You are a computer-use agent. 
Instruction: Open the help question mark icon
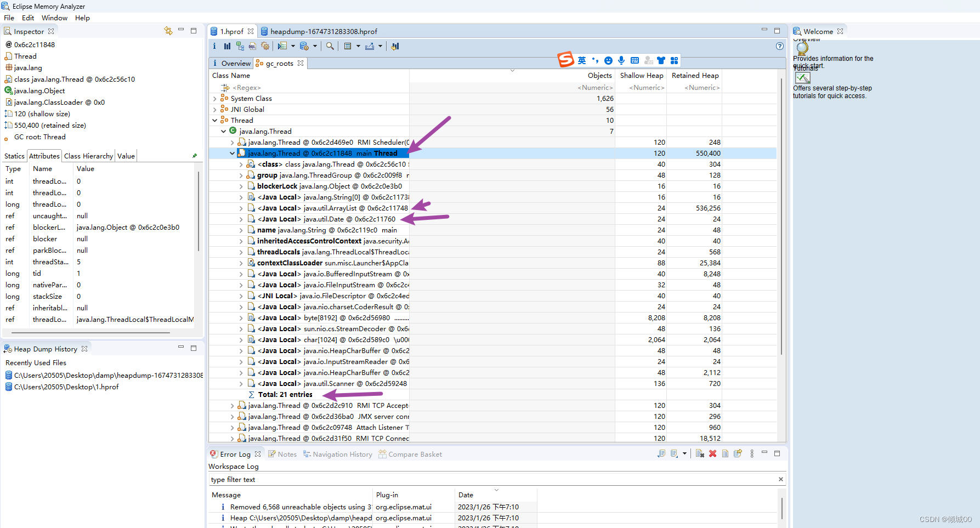tap(779, 46)
